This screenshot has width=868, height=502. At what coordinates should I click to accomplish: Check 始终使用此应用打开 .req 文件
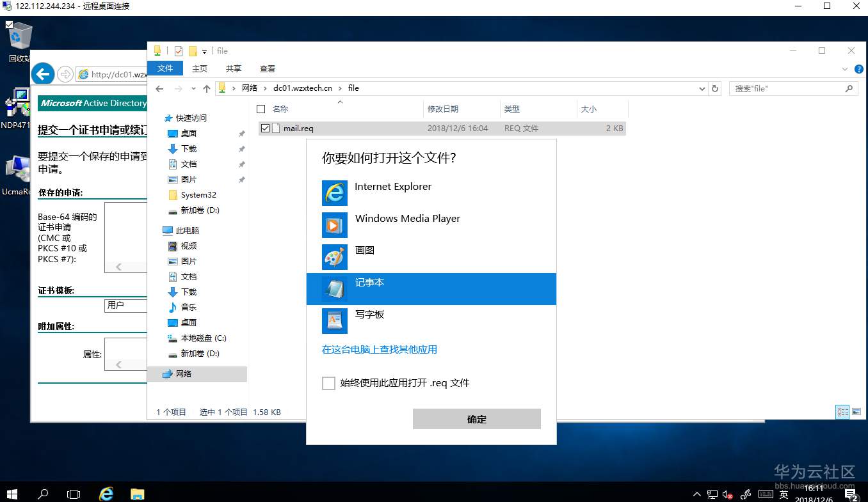(x=328, y=382)
